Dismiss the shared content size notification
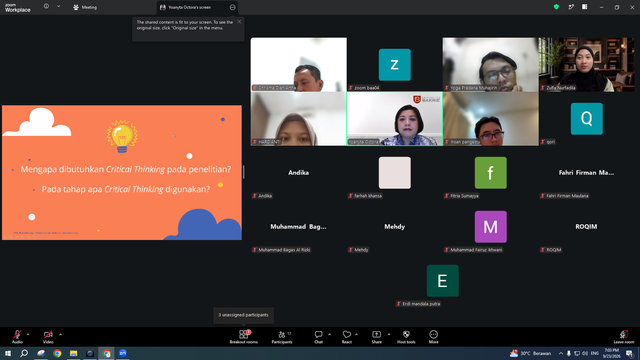Viewport: 640px width, 360px height. (x=239, y=22)
